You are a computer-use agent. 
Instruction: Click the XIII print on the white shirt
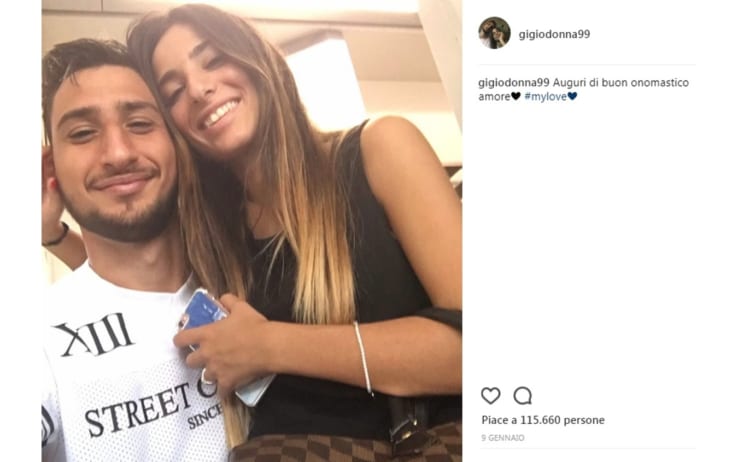[x=94, y=335]
